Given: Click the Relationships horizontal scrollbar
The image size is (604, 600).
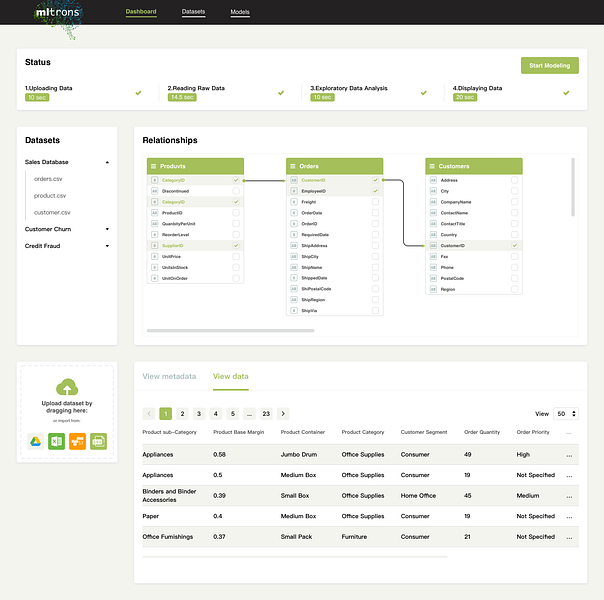Looking at the screenshot, I should tap(230, 330).
